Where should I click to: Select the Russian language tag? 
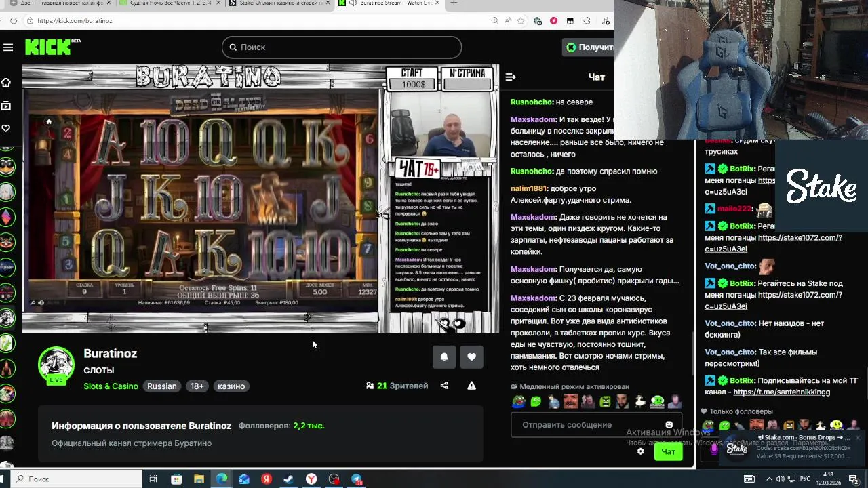(162, 386)
